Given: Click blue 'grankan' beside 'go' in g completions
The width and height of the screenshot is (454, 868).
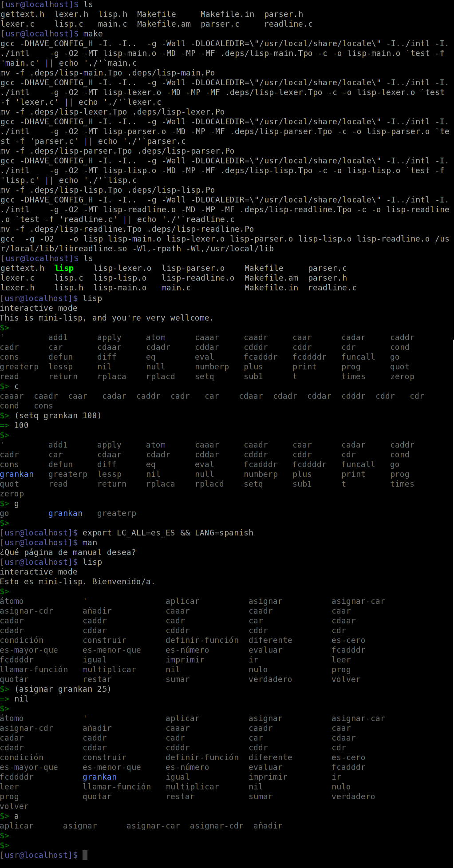Looking at the screenshot, I should (x=65, y=513).
